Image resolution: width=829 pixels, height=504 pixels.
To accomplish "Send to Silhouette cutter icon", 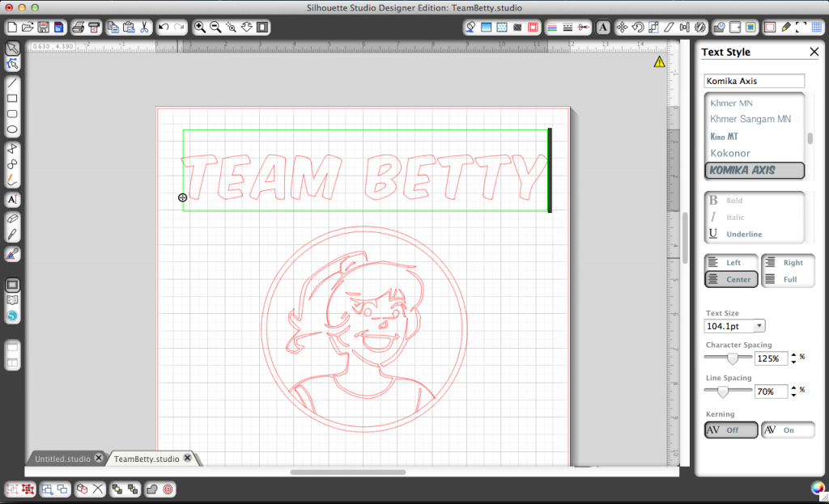I will 94,27.
